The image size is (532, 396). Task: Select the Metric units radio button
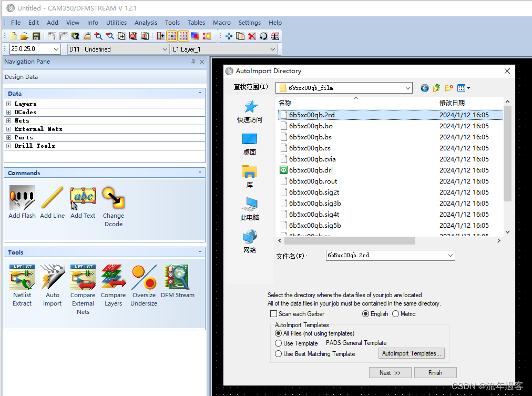click(x=395, y=314)
